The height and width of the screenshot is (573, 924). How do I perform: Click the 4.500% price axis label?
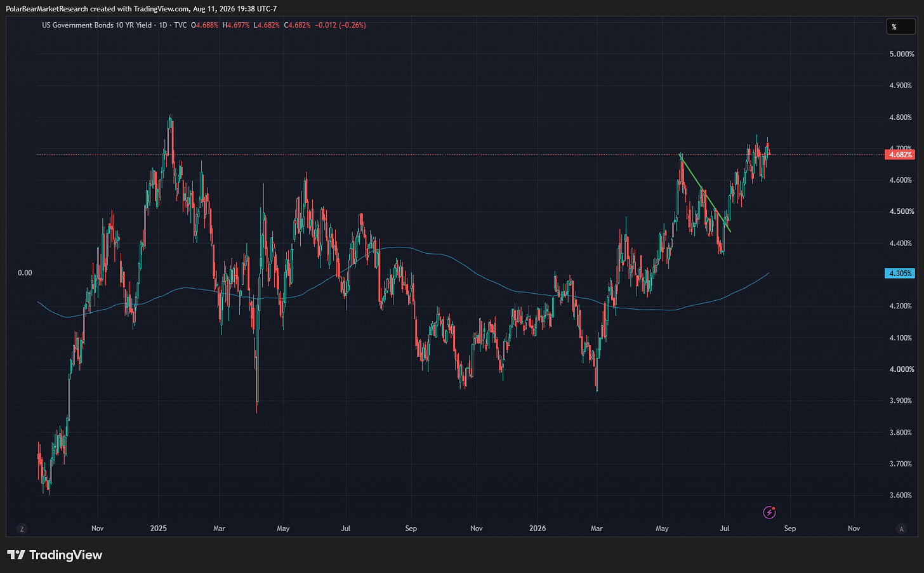901,212
